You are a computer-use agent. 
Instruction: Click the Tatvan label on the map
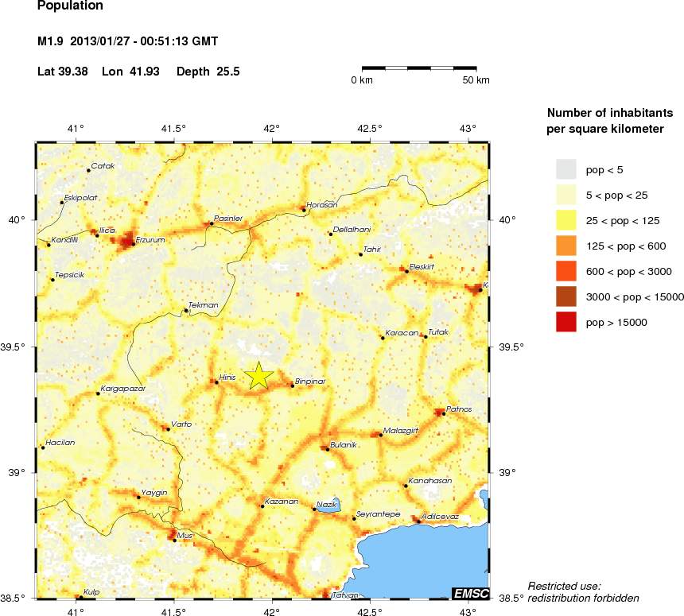(x=345, y=595)
